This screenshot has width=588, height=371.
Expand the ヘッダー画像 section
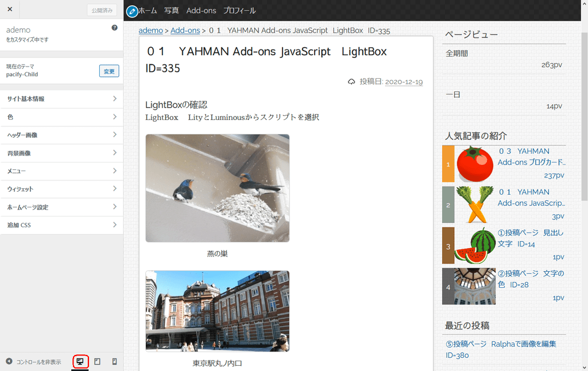tap(62, 135)
